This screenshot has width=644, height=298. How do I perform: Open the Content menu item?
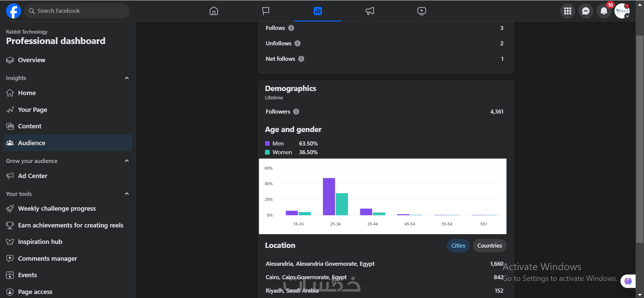tap(30, 126)
